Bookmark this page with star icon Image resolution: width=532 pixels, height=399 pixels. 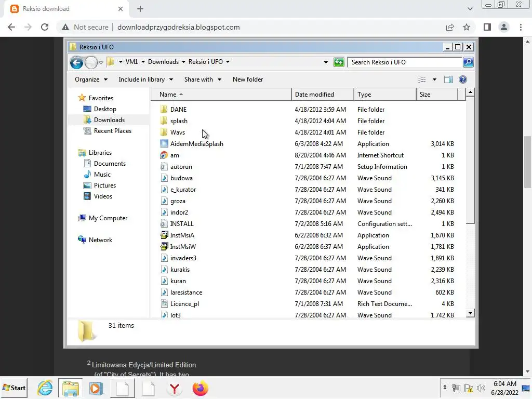(x=467, y=27)
